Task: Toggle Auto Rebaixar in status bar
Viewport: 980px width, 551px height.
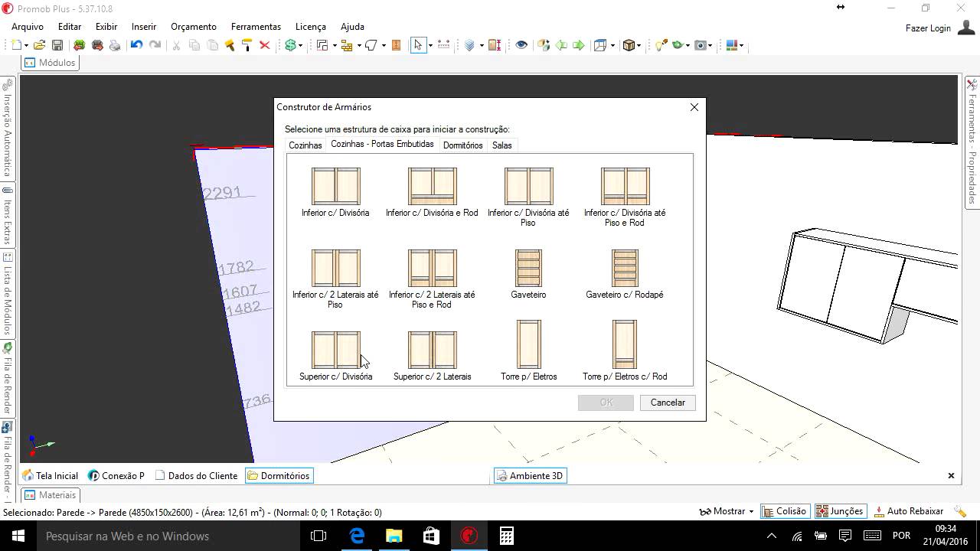Action: click(x=909, y=511)
